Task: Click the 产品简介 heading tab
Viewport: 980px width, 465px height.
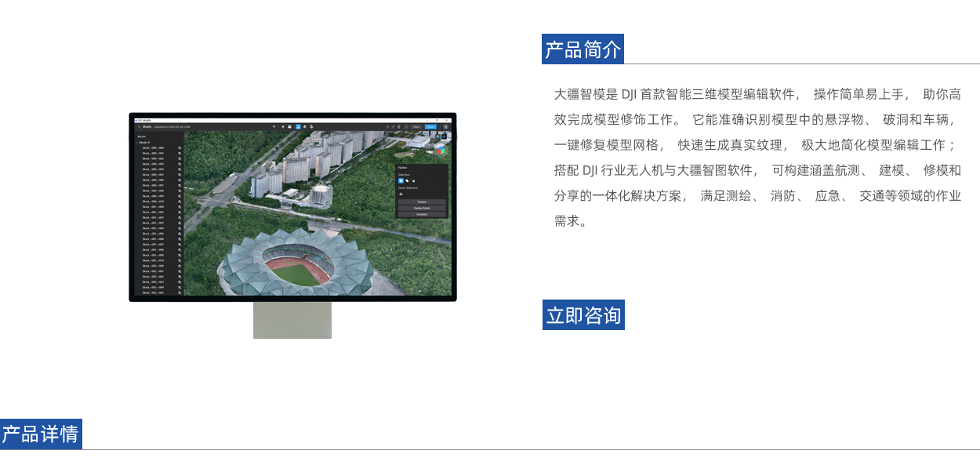Action: point(583,49)
